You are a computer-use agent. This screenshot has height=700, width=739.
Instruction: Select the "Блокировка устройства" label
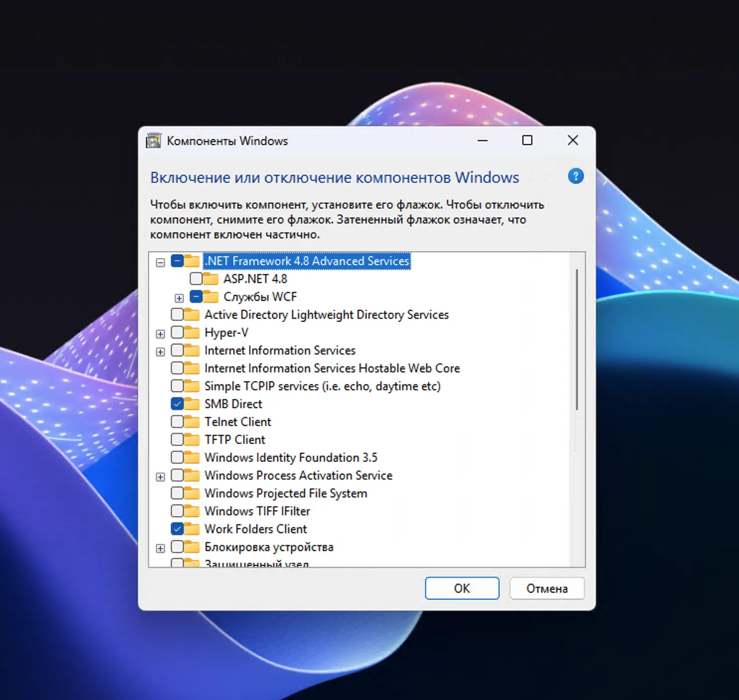click(269, 547)
